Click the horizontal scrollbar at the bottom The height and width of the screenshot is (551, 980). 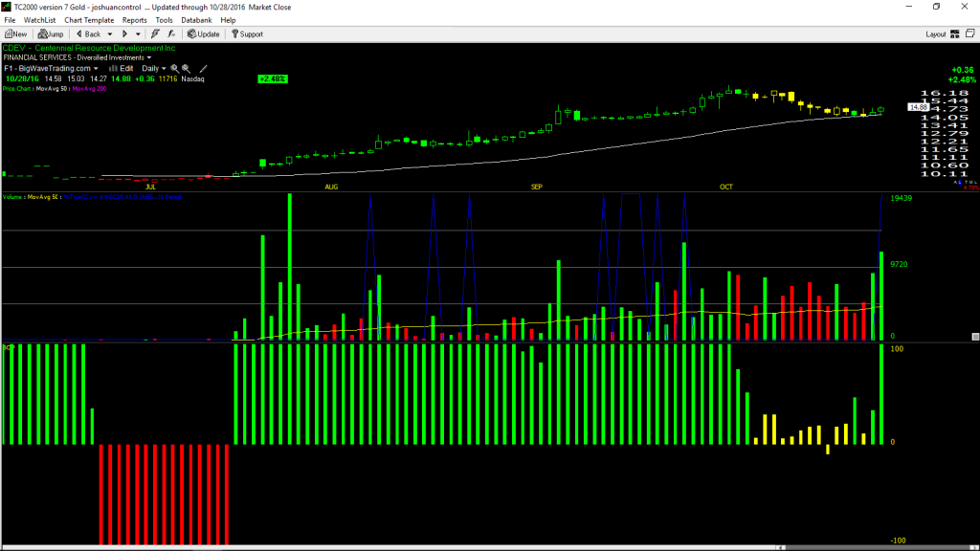(879, 548)
